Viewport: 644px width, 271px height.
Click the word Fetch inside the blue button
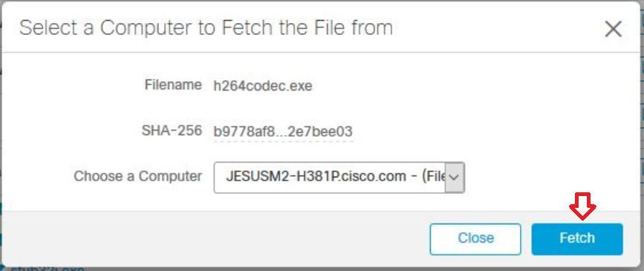coord(577,238)
